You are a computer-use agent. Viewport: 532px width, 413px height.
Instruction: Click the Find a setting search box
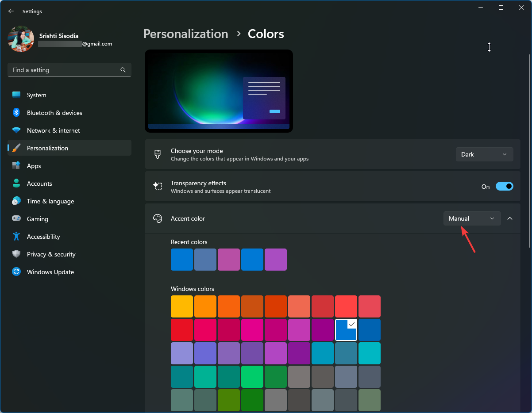[x=64, y=70]
